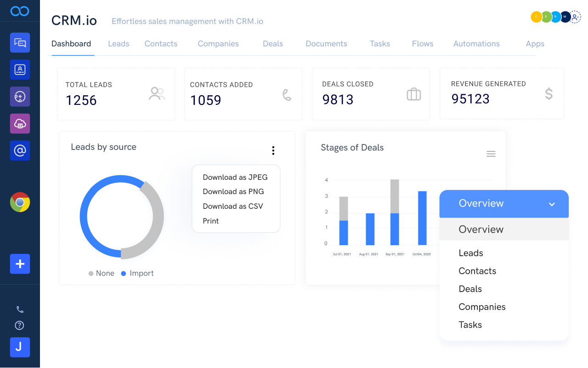Switch to the Deals tab

pos(273,44)
